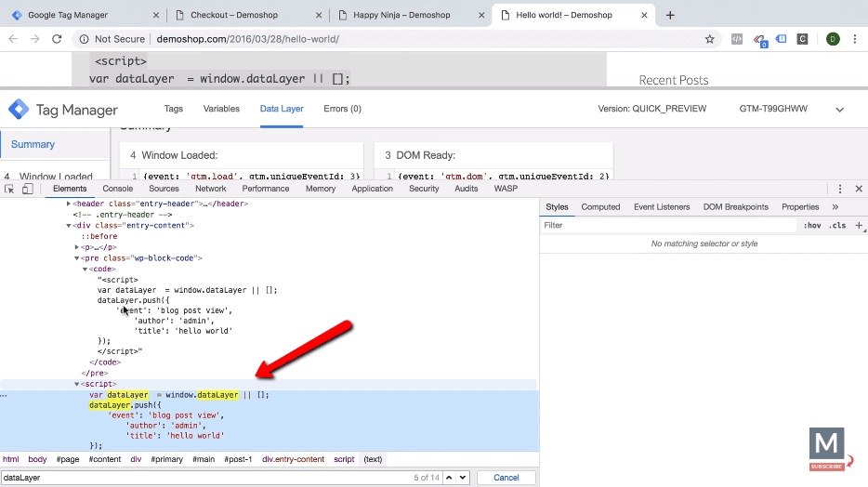Open the DevTools three-dot customize menu
Image resolution: width=868 pixels, height=487 pixels.
click(840, 189)
